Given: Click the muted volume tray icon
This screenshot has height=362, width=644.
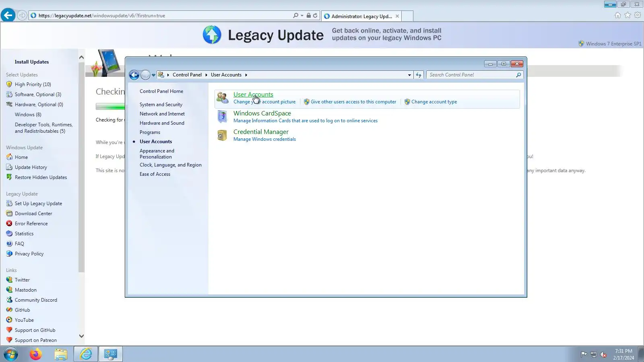Looking at the screenshot, I should tap(603, 354).
